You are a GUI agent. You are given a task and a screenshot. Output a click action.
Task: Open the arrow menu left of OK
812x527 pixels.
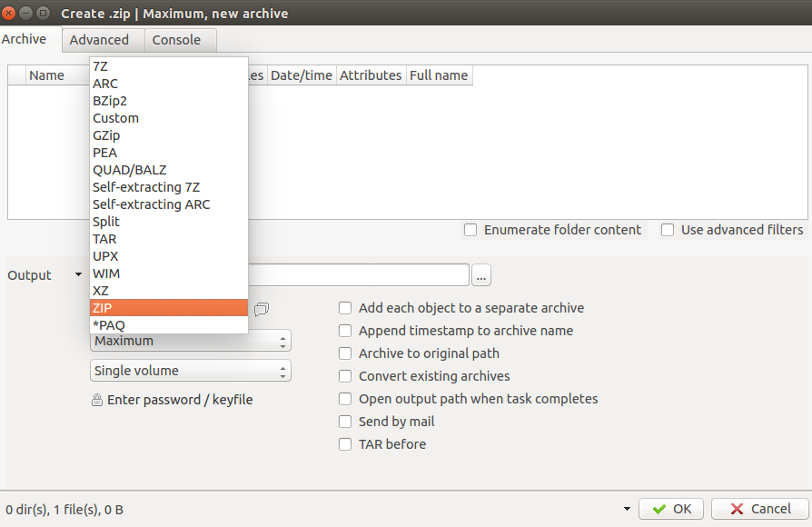coord(627,509)
